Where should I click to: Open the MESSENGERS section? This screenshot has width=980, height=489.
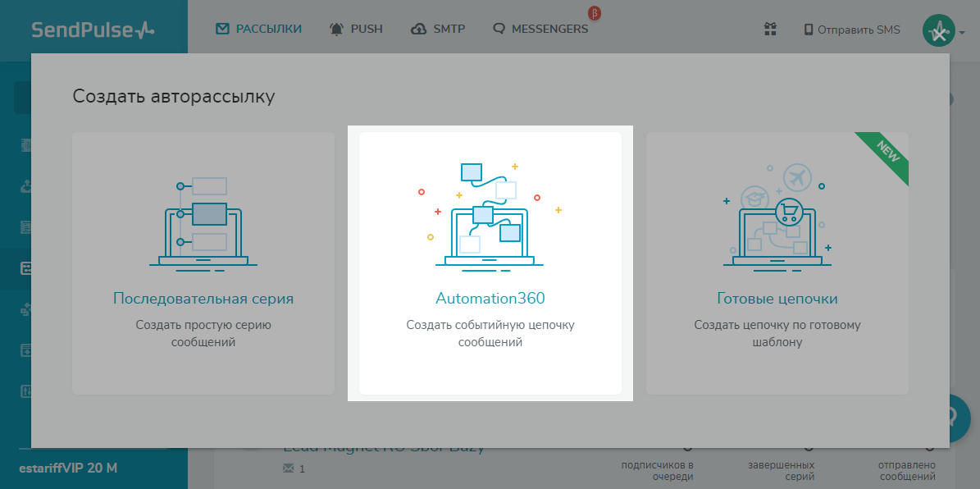[x=540, y=29]
